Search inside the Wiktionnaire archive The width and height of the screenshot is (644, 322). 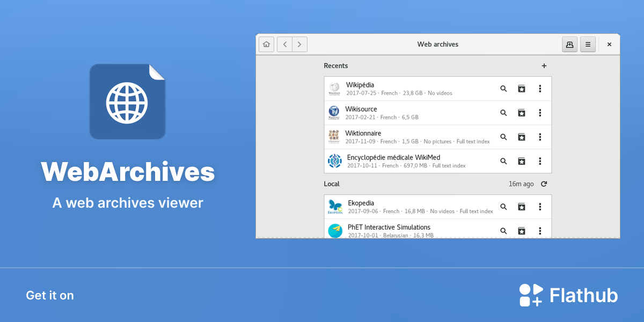[503, 137]
